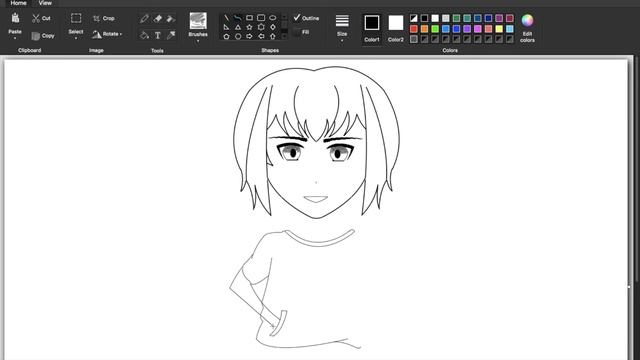Screen dimensions: 640x360
Task: Pick the straight Line shape
Action: pos(227,18)
